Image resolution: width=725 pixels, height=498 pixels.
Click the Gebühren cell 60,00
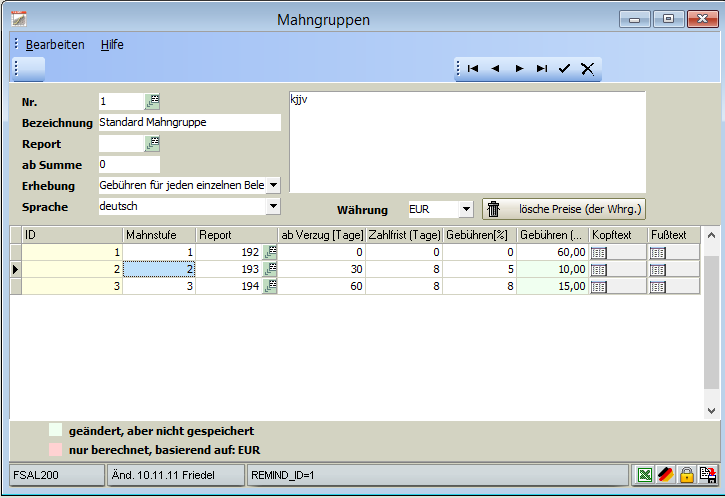coord(552,252)
